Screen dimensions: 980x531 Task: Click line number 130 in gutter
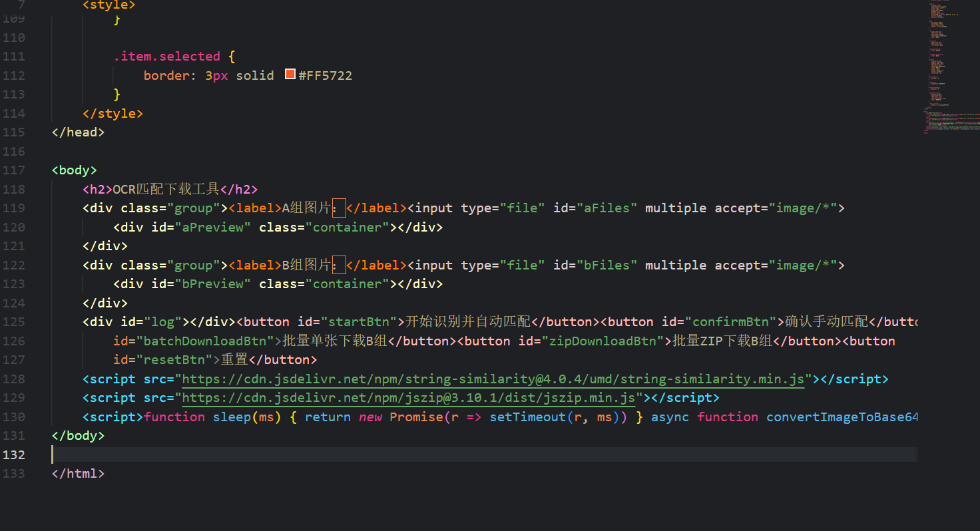pos(13,417)
